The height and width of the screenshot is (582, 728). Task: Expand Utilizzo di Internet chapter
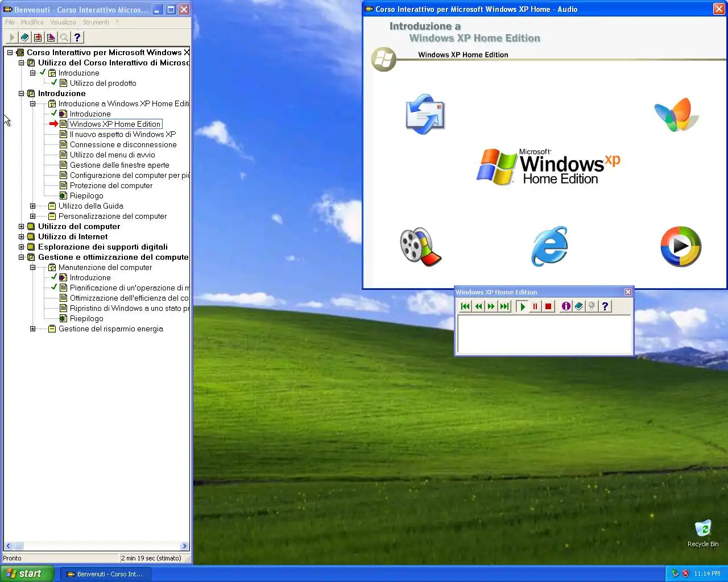tap(21, 236)
